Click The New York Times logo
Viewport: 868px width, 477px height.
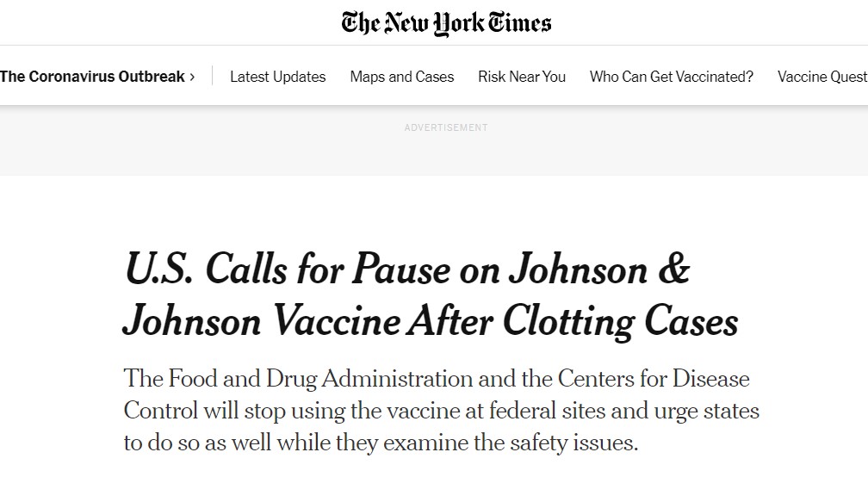tap(446, 22)
